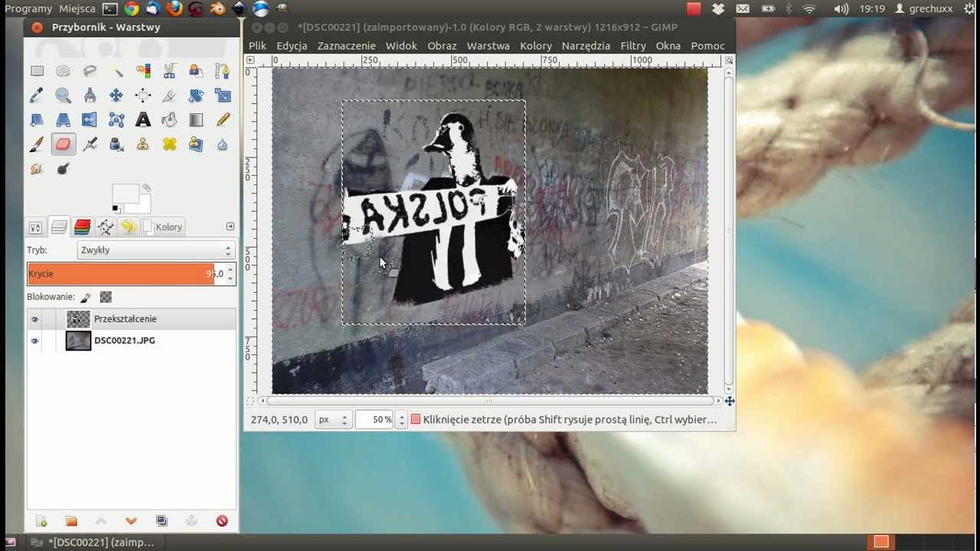Toggle lock pixels brush icon
The height and width of the screenshot is (551, 980).
click(86, 297)
